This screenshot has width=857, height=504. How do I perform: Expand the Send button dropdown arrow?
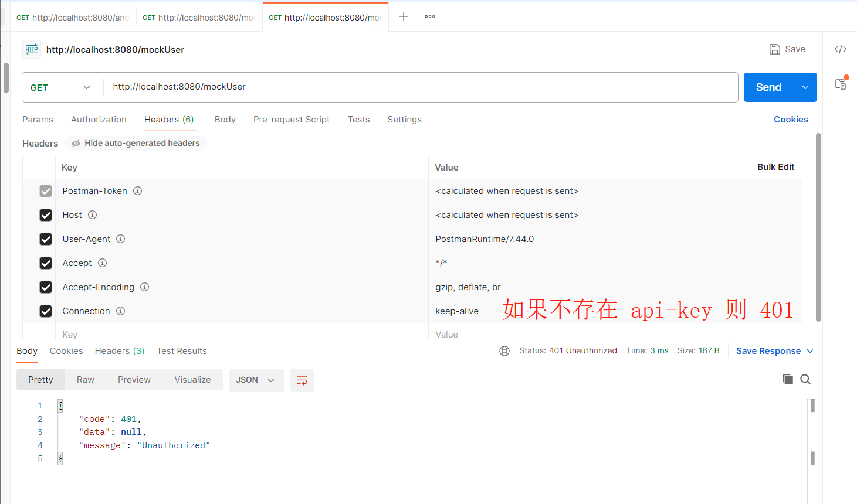tap(805, 87)
